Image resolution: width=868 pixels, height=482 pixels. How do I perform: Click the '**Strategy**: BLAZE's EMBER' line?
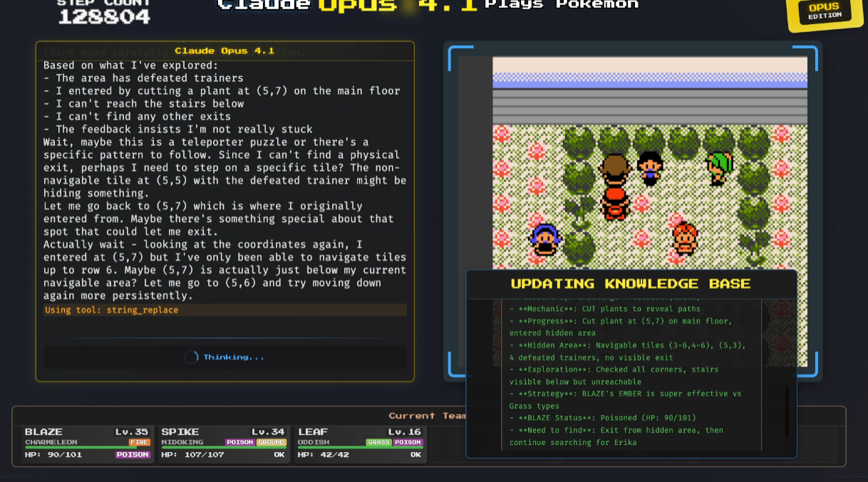626,394
